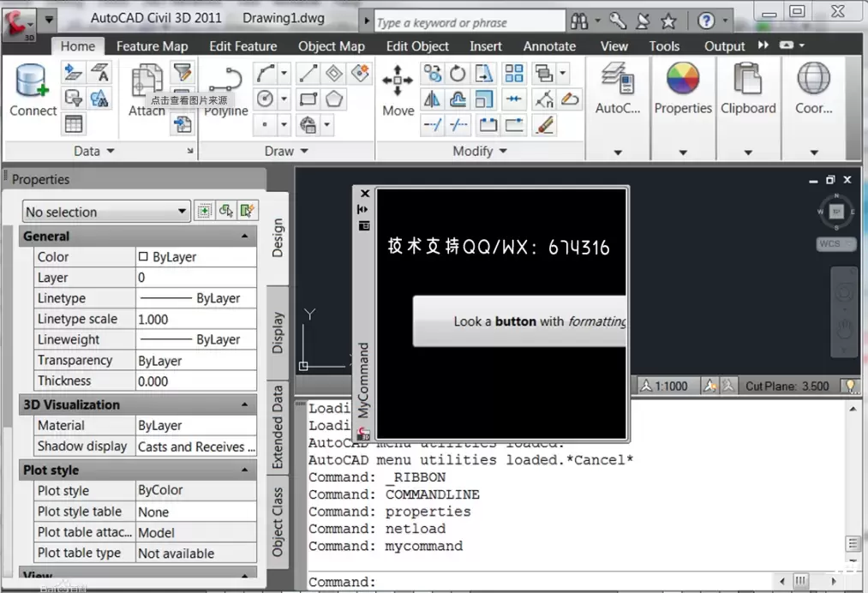
Task: Click the Offset tool icon
Action: pos(458,99)
